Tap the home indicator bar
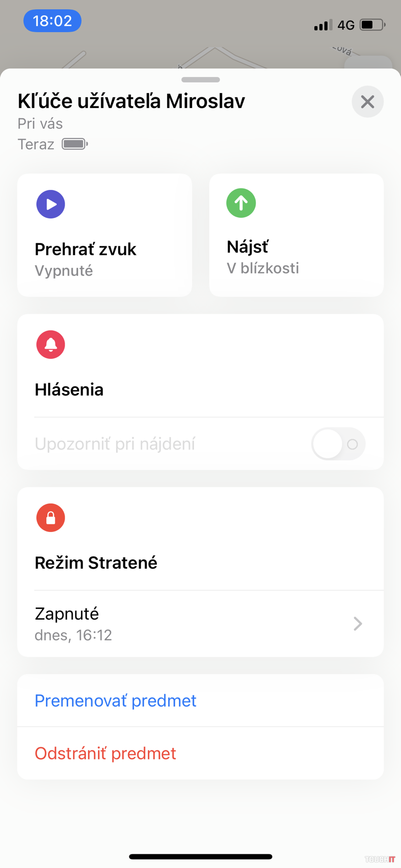Viewport: 401px width, 868px height. click(x=200, y=857)
